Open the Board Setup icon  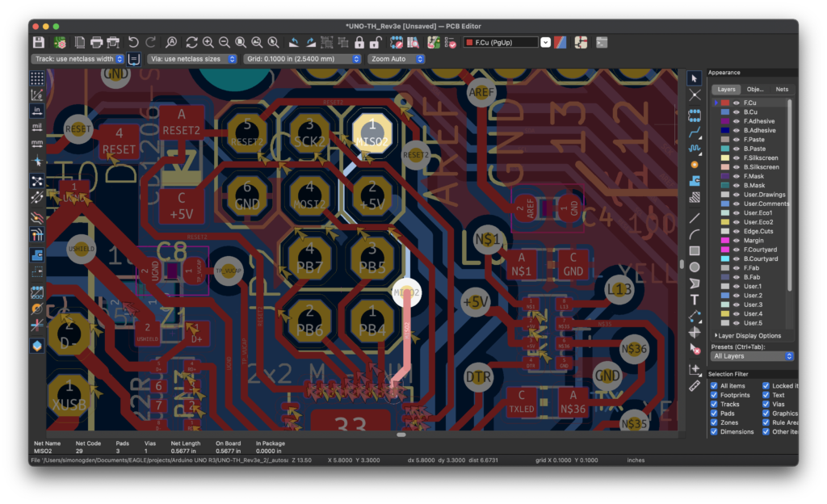60,43
